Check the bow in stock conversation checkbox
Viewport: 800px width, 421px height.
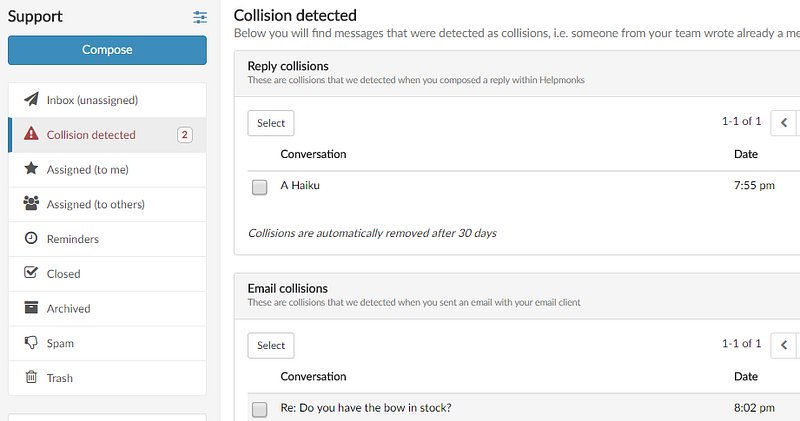260,409
